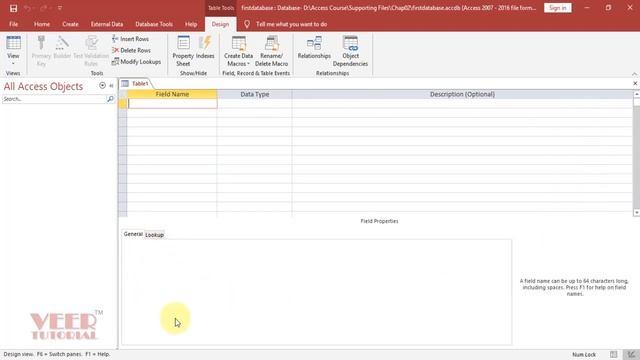Open All Access Objects category dropdown

pyautogui.click(x=102, y=85)
